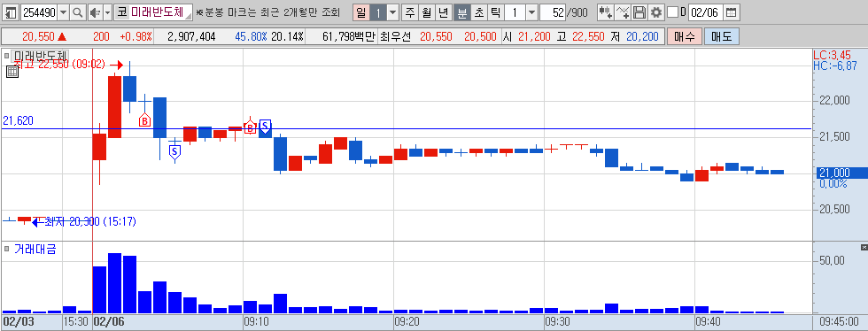
Task: Click the data table grid icon on chart
Action: 12,72
